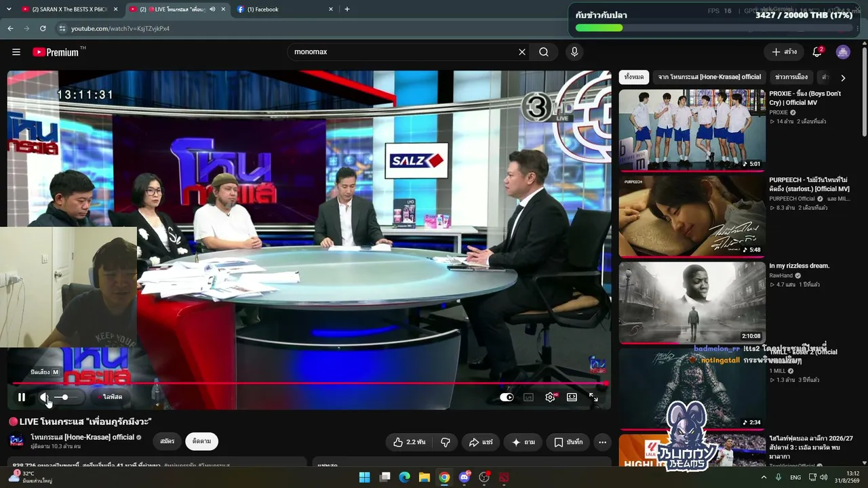The width and height of the screenshot is (868, 488).
Task: Click the youtube.com address bar URL
Action: (120, 28)
